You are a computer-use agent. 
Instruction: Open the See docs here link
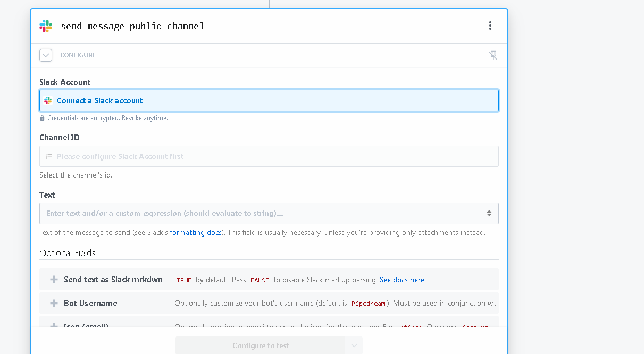402,280
